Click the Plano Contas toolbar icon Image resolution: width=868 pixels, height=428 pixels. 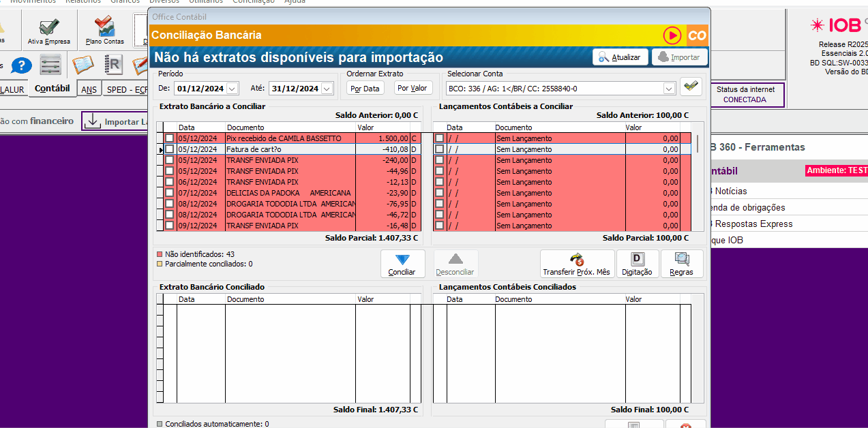104,30
